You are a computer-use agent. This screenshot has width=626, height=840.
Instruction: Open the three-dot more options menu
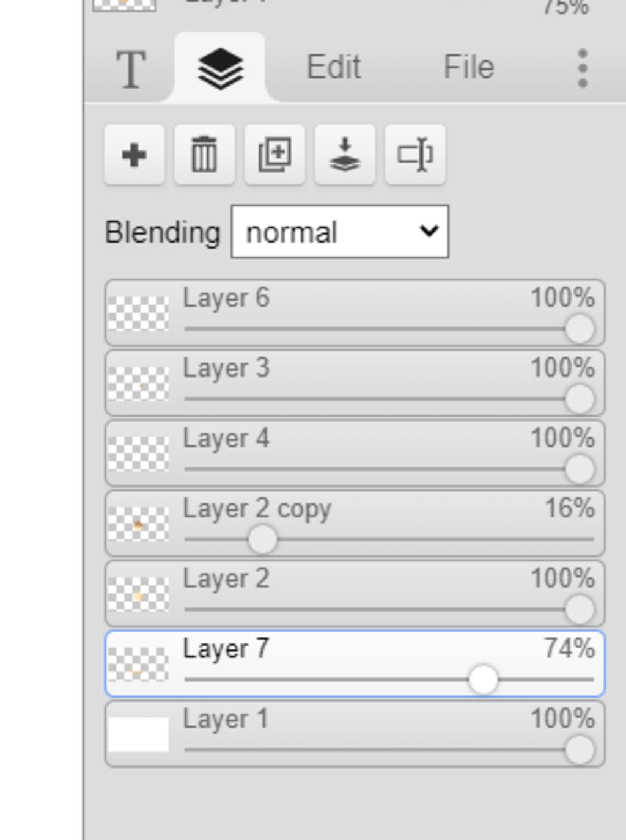583,68
